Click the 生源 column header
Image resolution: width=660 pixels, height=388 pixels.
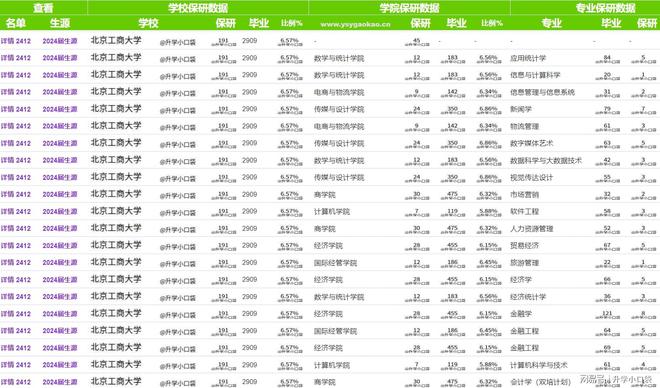point(60,23)
